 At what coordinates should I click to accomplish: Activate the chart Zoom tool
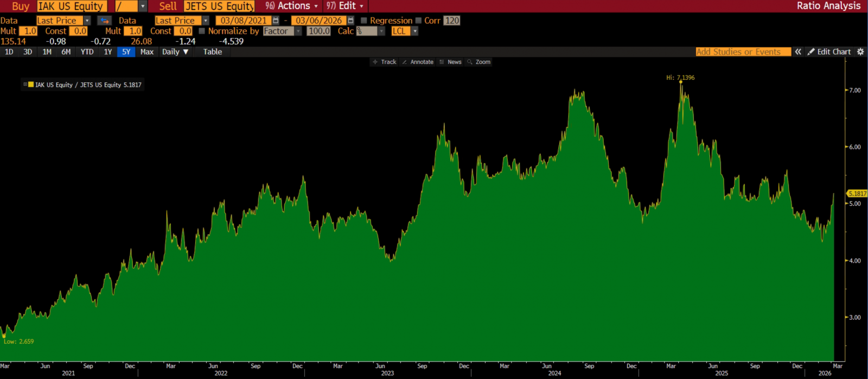tap(479, 62)
